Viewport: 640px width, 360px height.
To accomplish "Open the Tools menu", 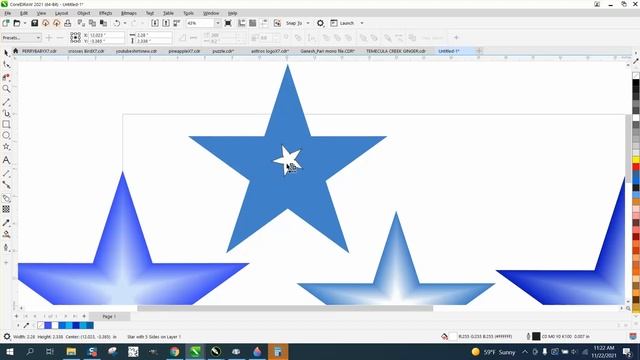I will 189,13.
